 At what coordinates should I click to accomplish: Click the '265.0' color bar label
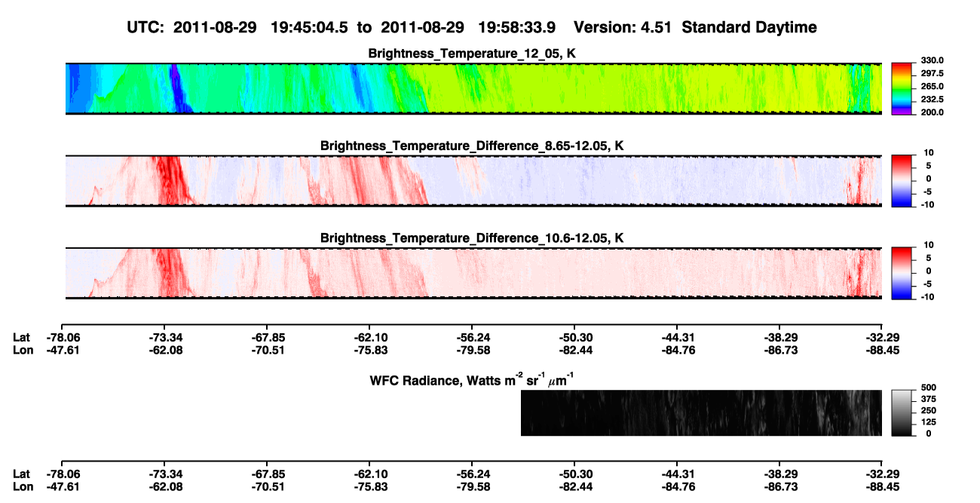click(x=933, y=86)
